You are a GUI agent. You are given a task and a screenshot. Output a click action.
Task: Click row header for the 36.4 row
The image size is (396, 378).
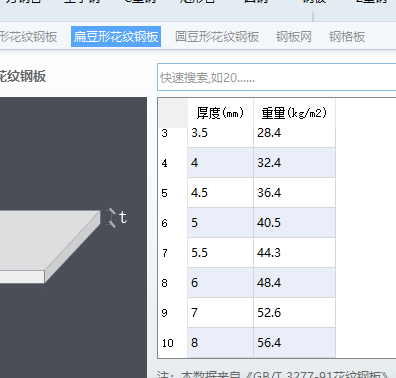coord(173,193)
